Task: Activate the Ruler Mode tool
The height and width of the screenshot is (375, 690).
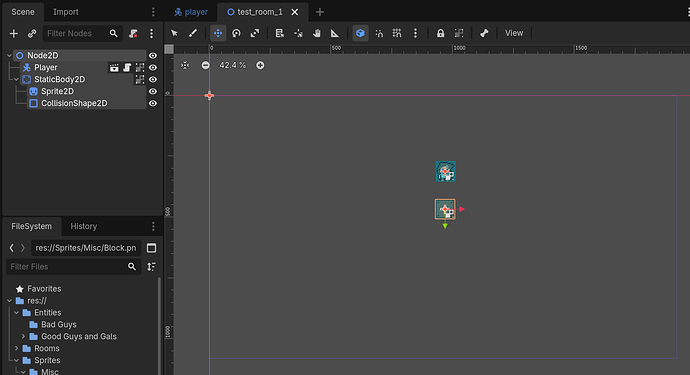Action: coord(335,33)
